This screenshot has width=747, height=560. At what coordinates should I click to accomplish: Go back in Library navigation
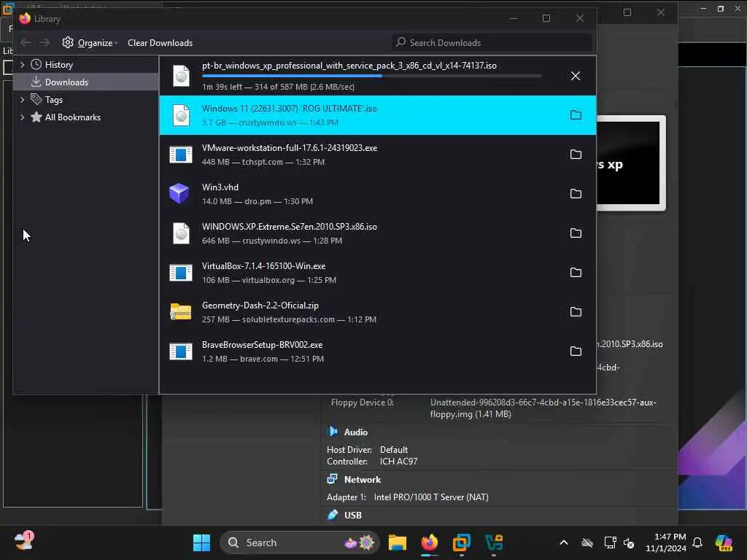pyautogui.click(x=26, y=43)
